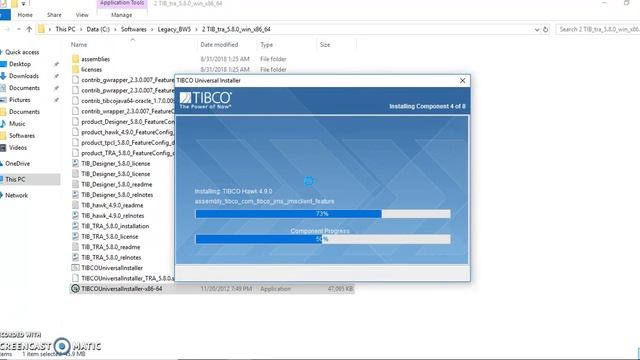Open pinned Documents in navigation pane
The height and width of the screenshot is (360, 640).
(24, 88)
